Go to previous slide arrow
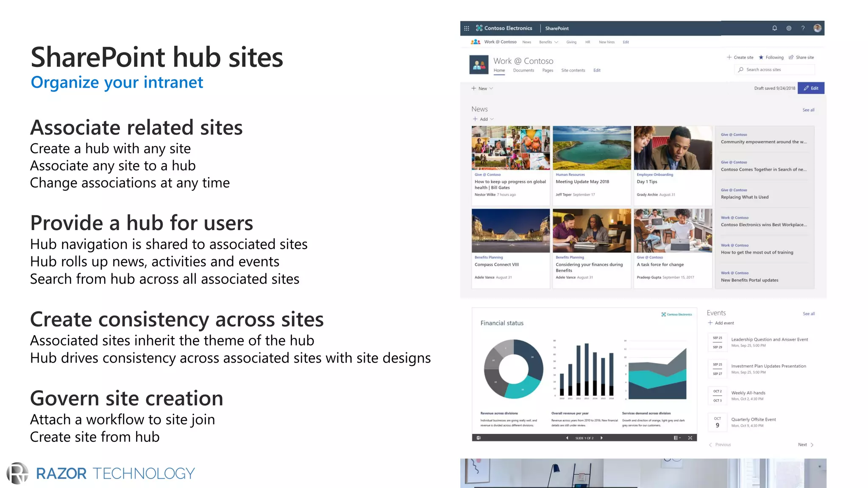This screenshot has height=488, width=868. (x=567, y=438)
